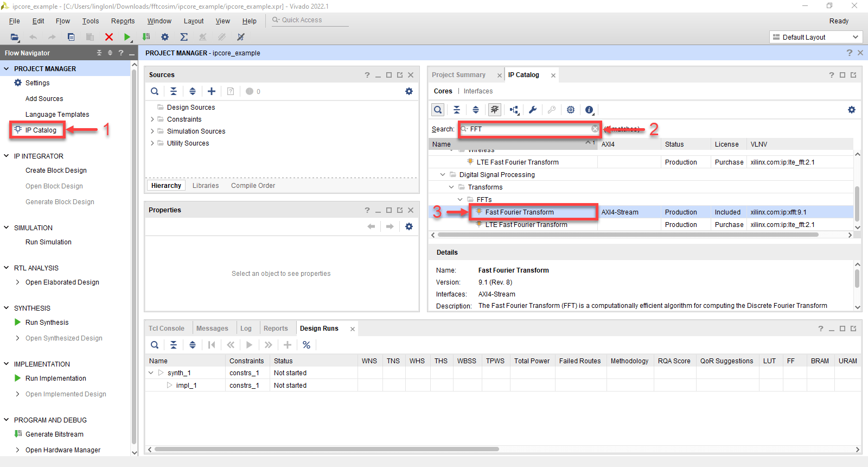Click the copy document toolbar icon

[71, 37]
